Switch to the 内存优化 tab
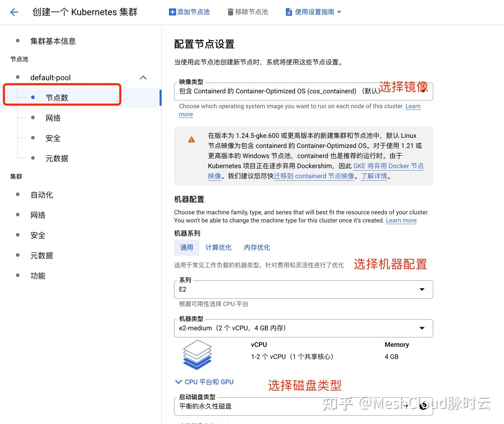Screen dimensions: 504x424 (x=256, y=247)
